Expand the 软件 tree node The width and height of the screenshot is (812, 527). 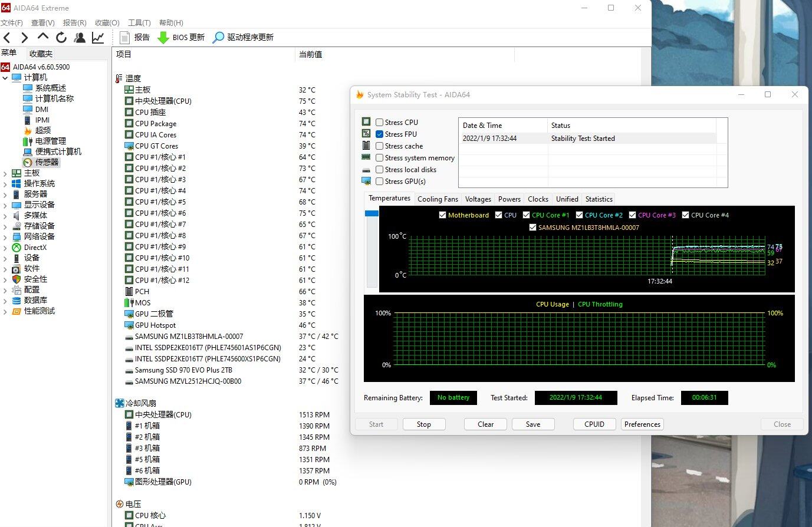pos(5,269)
